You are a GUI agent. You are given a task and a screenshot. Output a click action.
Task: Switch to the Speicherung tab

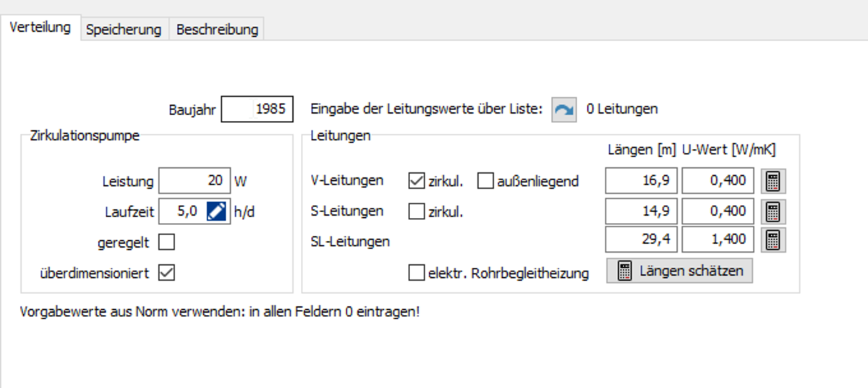(123, 30)
